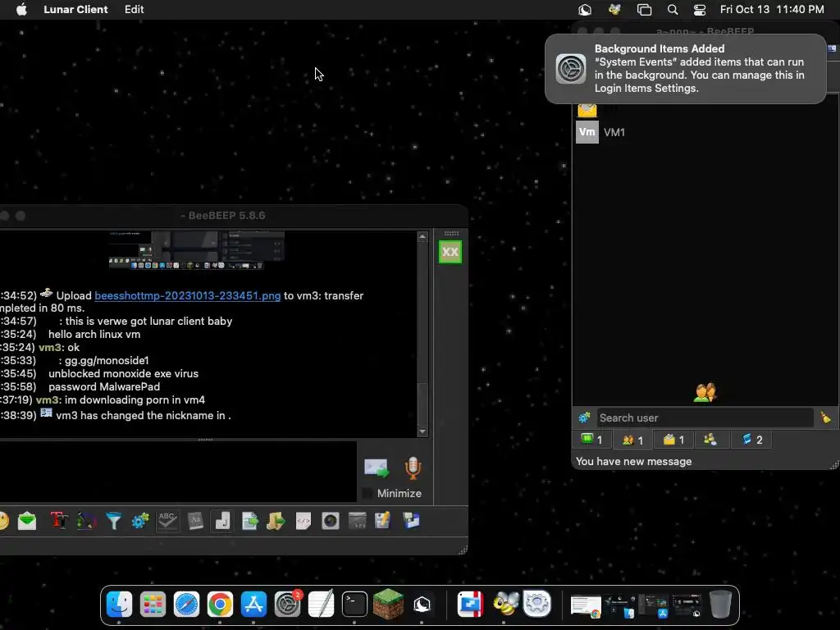Image resolution: width=840 pixels, height=630 pixels.
Task: Open Lunar Client from the dock
Action: click(x=422, y=605)
